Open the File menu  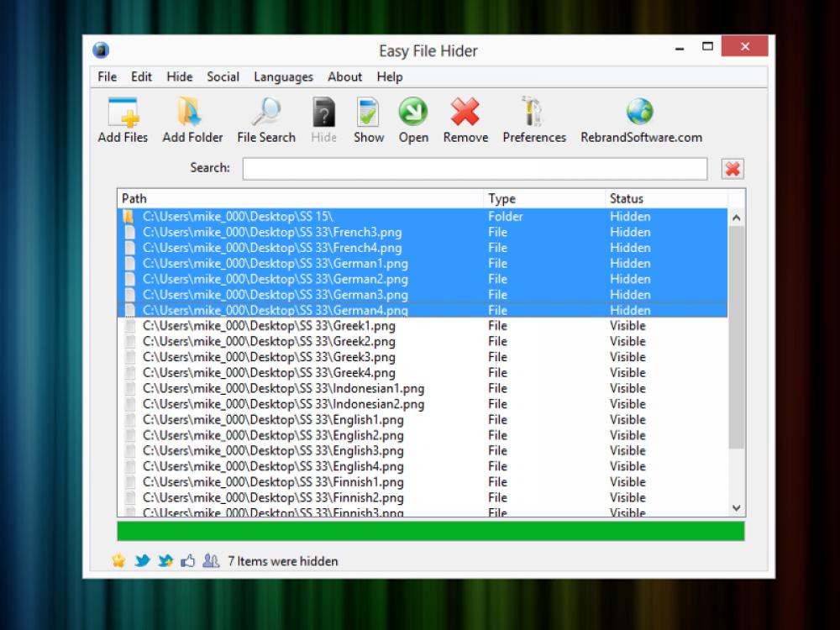106,76
